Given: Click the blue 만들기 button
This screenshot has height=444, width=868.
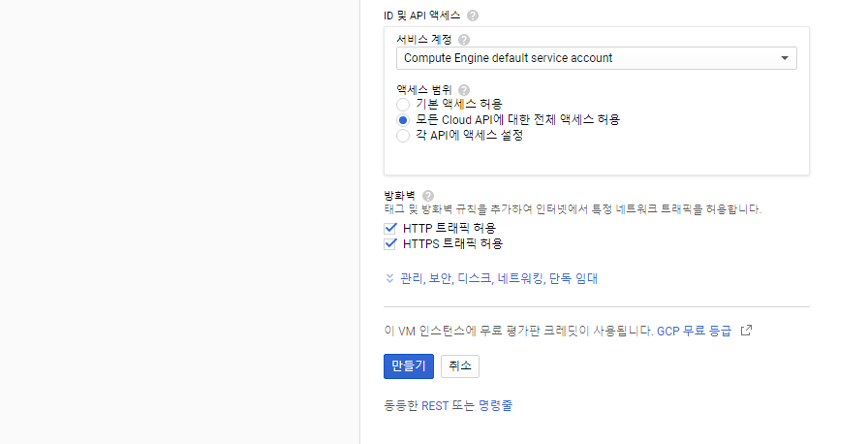Looking at the screenshot, I should pyautogui.click(x=409, y=365).
